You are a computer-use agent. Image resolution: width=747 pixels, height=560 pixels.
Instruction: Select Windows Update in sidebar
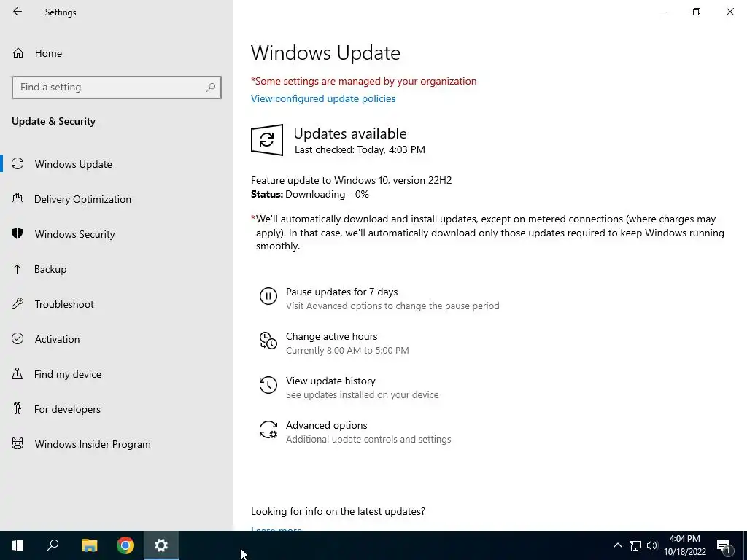tap(74, 164)
